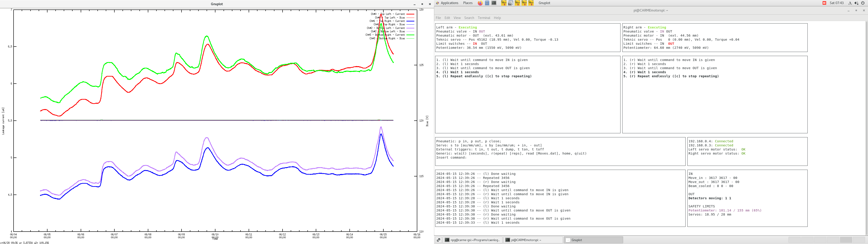Open the file manager panel launcher
The image size is (868, 244).
click(487, 3)
